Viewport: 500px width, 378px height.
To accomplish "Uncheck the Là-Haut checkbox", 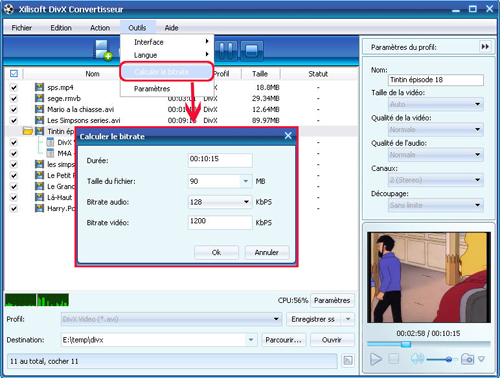I will 14,197.
